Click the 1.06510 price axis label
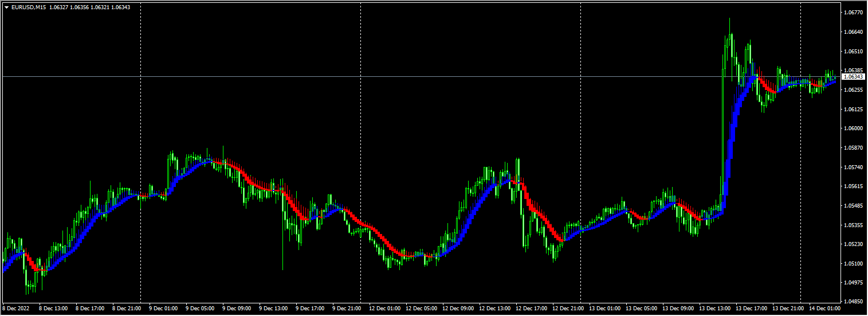 854,52
